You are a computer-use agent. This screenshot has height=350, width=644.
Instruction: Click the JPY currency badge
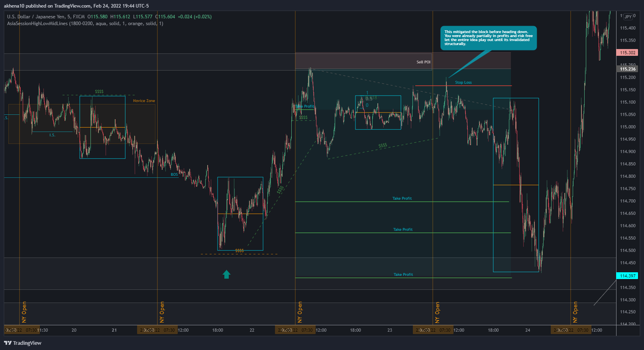[628, 17]
